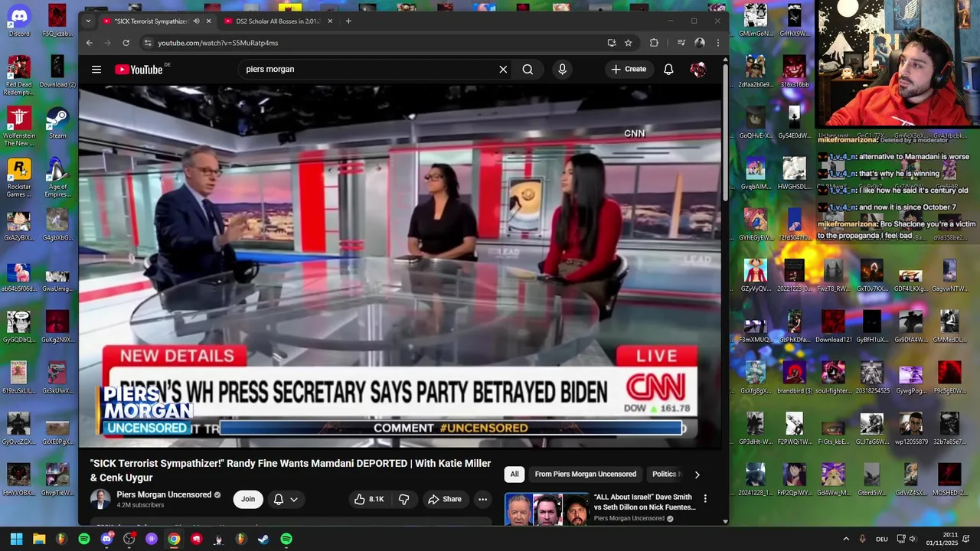
Task: Dislike the video
Action: click(x=404, y=499)
